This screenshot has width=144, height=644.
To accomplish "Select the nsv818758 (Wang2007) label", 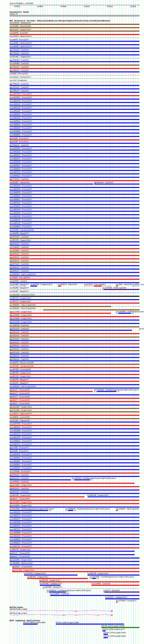I will (19, 233).
